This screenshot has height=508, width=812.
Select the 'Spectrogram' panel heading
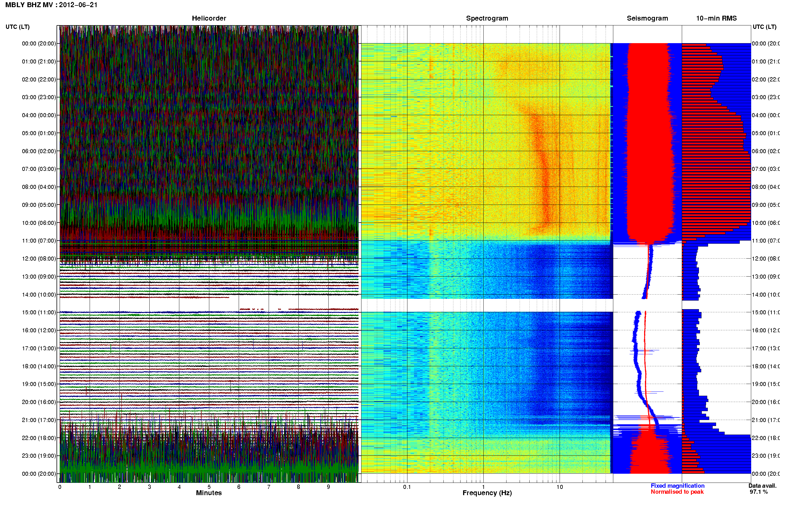[487, 19]
